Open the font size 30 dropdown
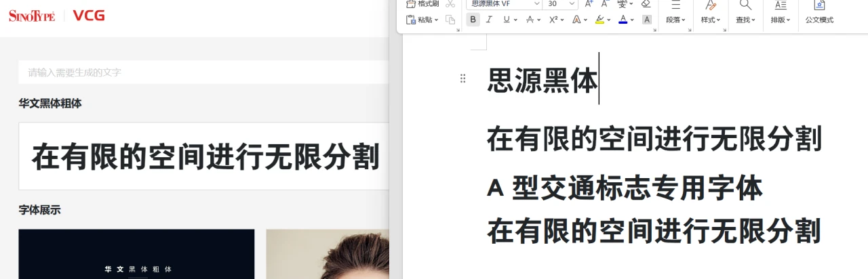 [x=572, y=3]
